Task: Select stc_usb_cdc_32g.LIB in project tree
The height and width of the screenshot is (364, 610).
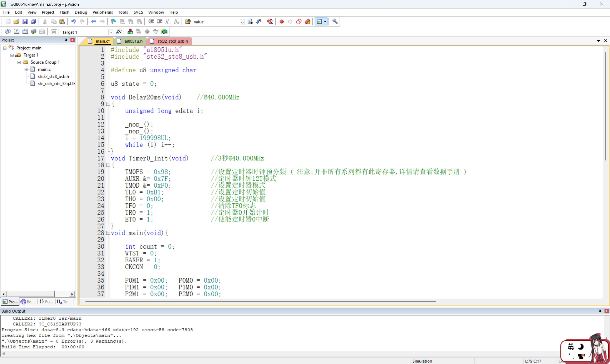Action: click(x=56, y=84)
